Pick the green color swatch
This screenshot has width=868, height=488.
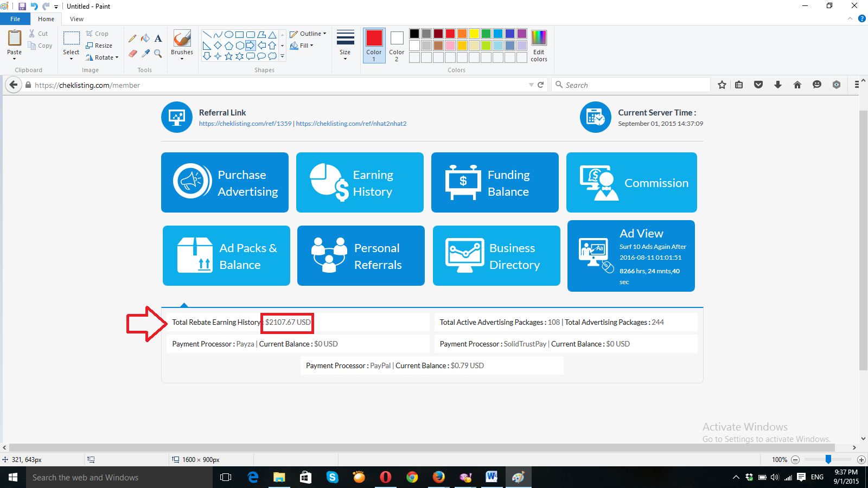pos(486,34)
